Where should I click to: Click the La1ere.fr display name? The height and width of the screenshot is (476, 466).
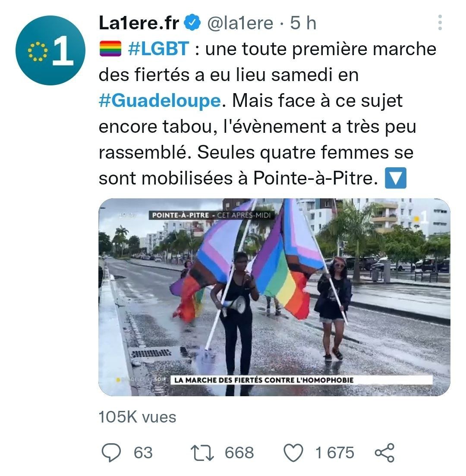click(x=139, y=23)
